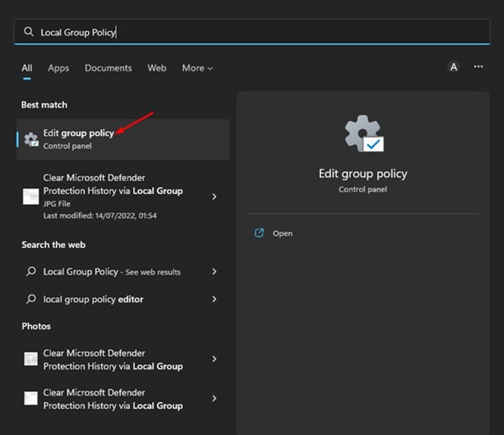Click the search icon beside 'Local Group Policy - See web results'
504x435 pixels.
point(31,272)
